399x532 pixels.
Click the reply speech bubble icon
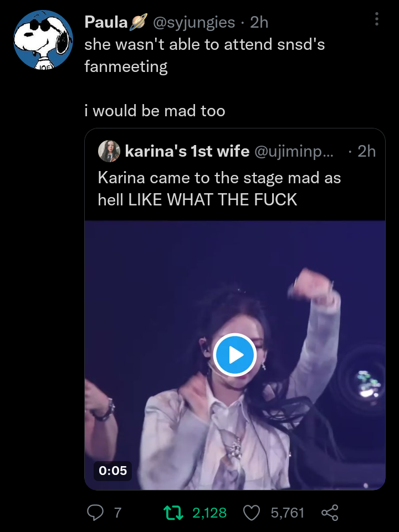pos(95,513)
